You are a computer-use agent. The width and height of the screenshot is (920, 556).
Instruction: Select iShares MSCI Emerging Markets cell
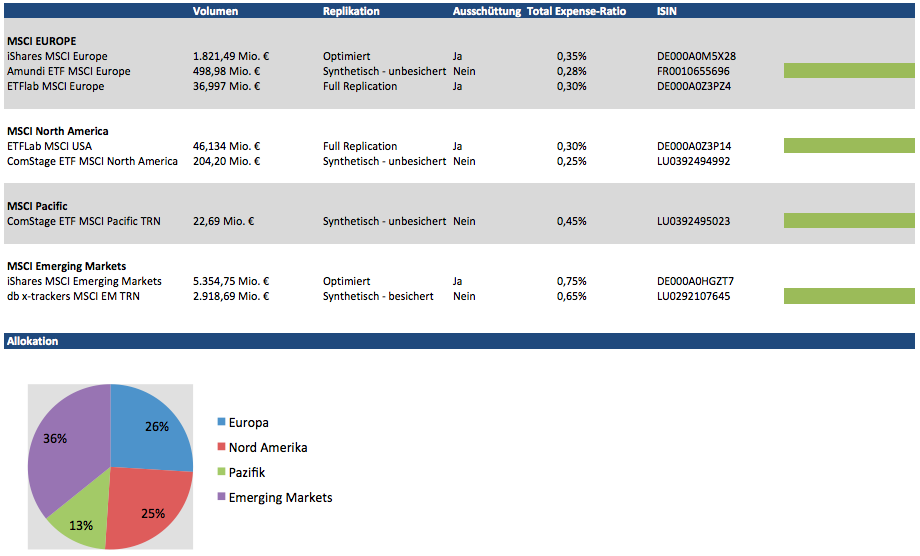84,282
